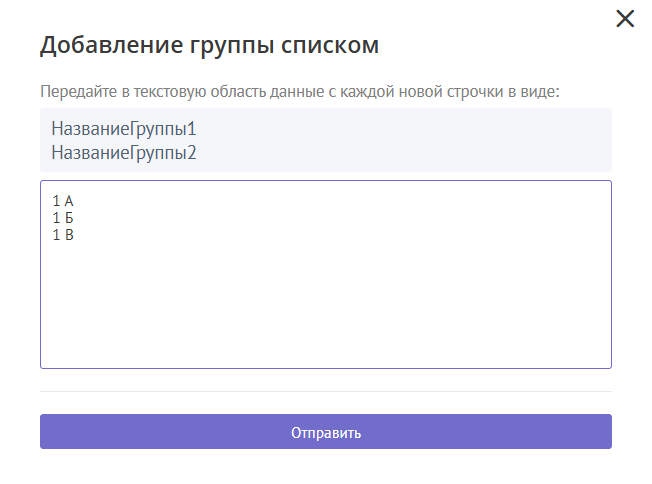The image size is (652, 484).
Task: Click the word "данные" in the instruction
Action: (x=255, y=92)
